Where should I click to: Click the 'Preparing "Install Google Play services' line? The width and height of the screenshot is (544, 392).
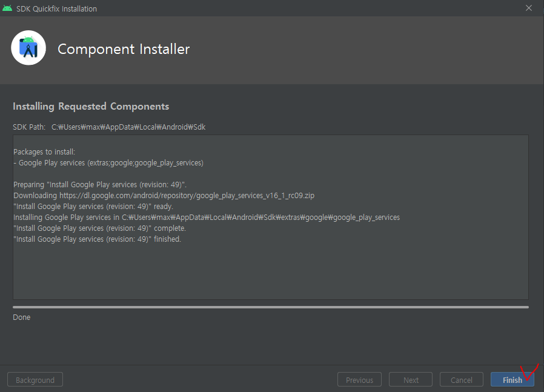100,185
